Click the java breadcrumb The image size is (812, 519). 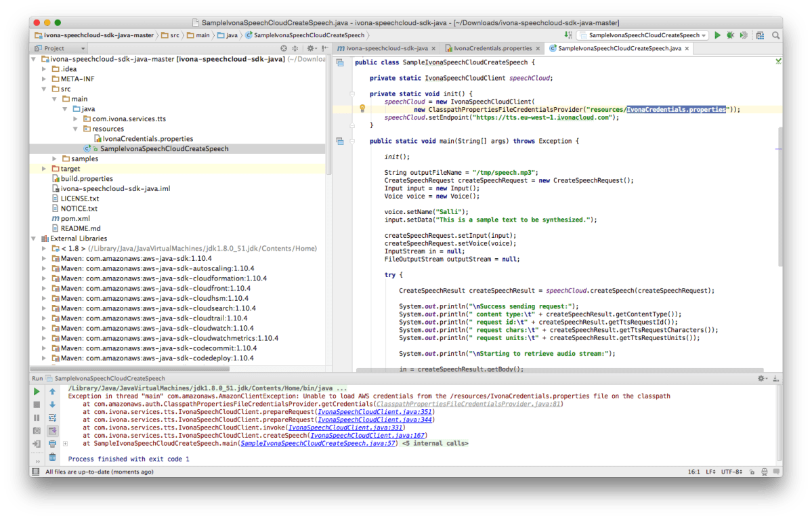(x=228, y=35)
